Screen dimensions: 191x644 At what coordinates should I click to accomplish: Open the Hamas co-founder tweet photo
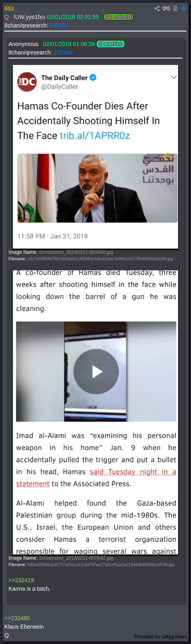pyautogui.click(x=97, y=188)
